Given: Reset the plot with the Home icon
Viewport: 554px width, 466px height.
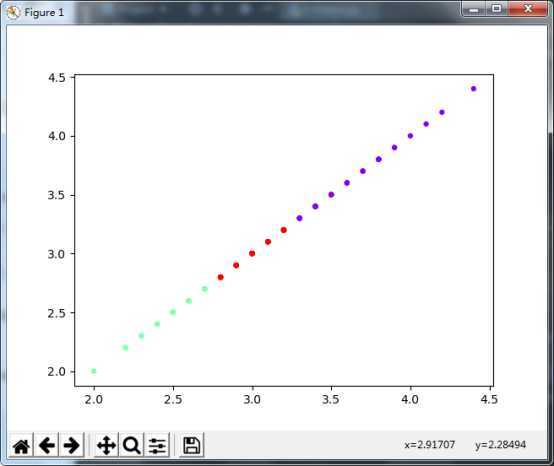Looking at the screenshot, I should coord(21,445).
